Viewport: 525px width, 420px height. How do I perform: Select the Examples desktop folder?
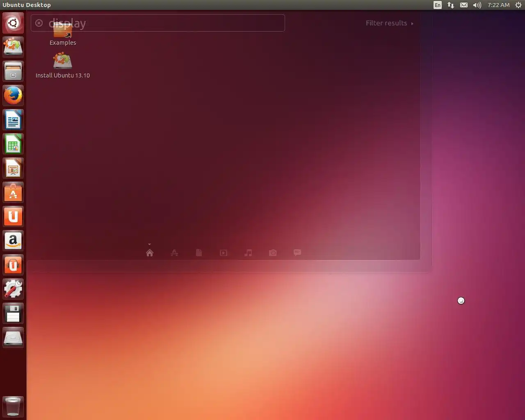point(63,34)
